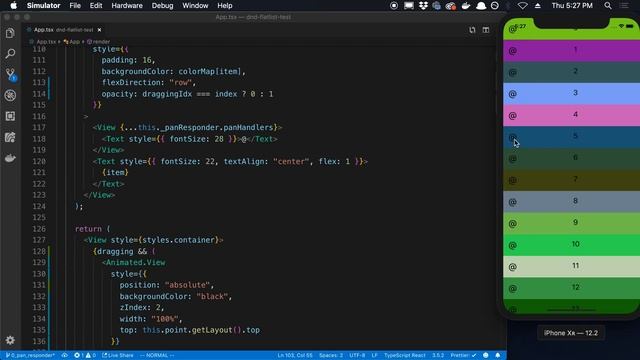Click the code 'this._panResponder.panHandlers' on line 117
640x360 pixels.
(x=205, y=128)
